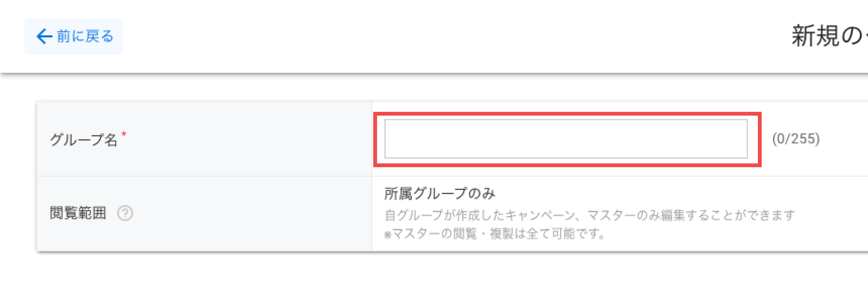
Task: Click blank space right of (0/255)
Action: tap(845, 139)
